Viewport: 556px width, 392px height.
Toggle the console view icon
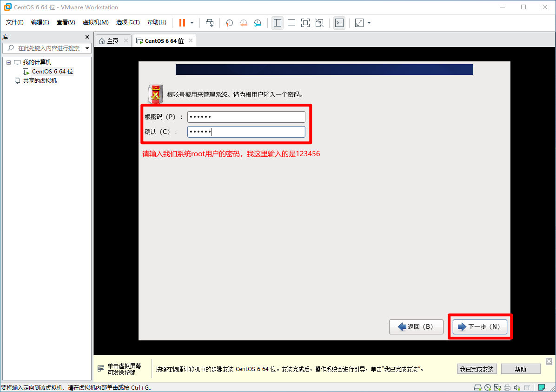[339, 23]
